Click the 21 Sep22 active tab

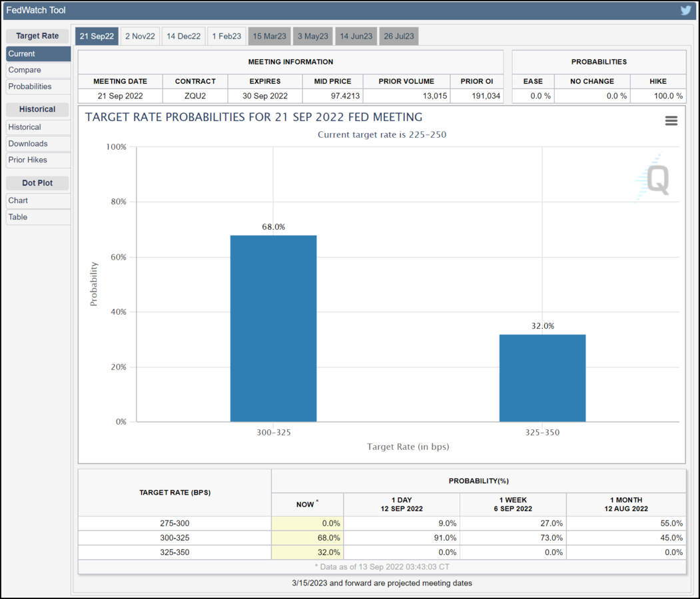click(97, 36)
